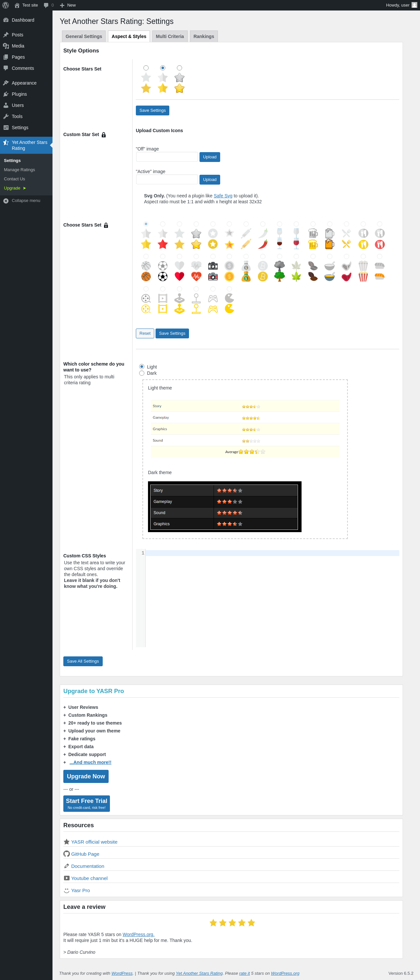
Task: Switch to Multi Criteria tab
Action: coord(170,36)
